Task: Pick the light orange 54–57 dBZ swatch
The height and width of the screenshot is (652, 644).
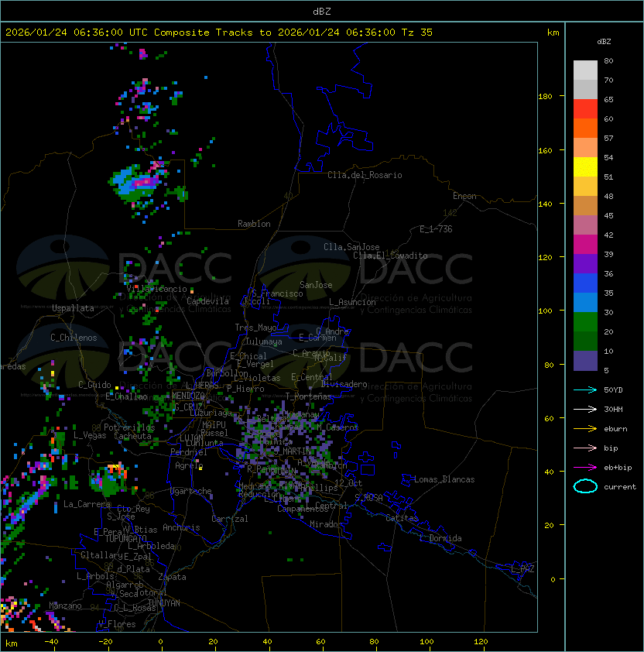Action: tap(585, 148)
